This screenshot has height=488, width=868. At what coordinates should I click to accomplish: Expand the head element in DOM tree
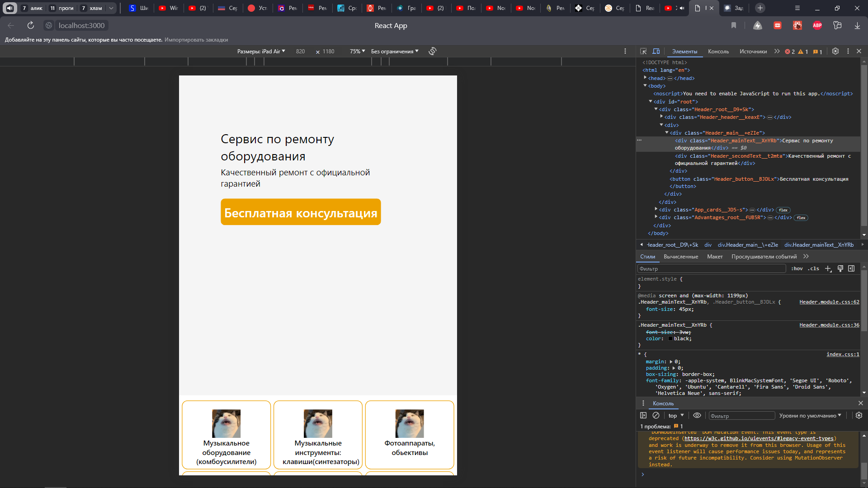645,78
